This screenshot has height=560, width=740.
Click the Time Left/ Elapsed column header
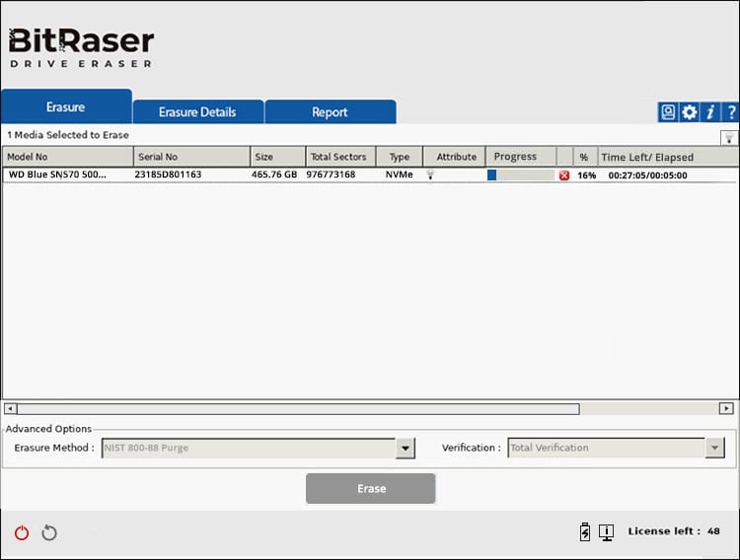click(x=668, y=157)
